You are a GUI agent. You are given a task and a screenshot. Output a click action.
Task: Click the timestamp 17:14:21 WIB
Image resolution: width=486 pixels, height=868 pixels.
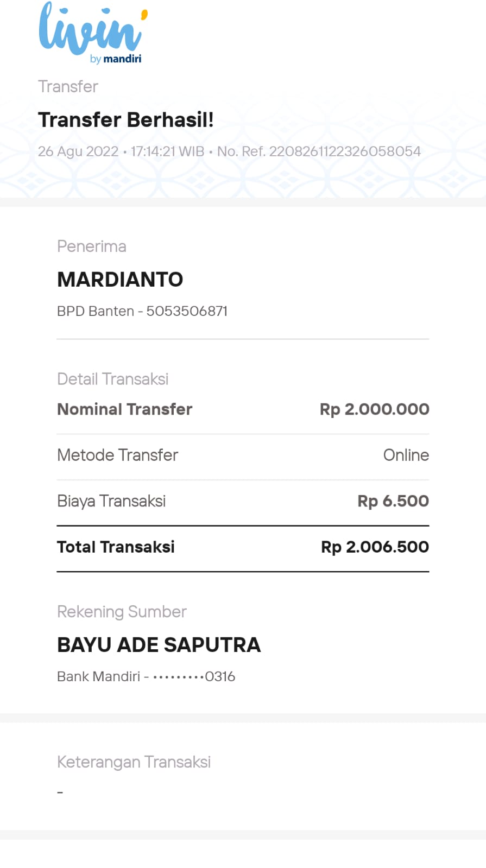167,151
